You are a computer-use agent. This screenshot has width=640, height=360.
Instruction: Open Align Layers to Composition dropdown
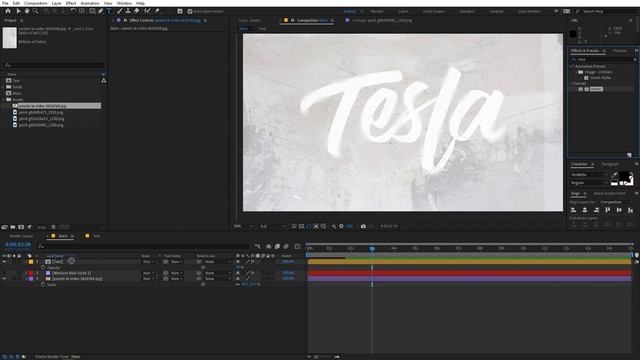click(616, 202)
